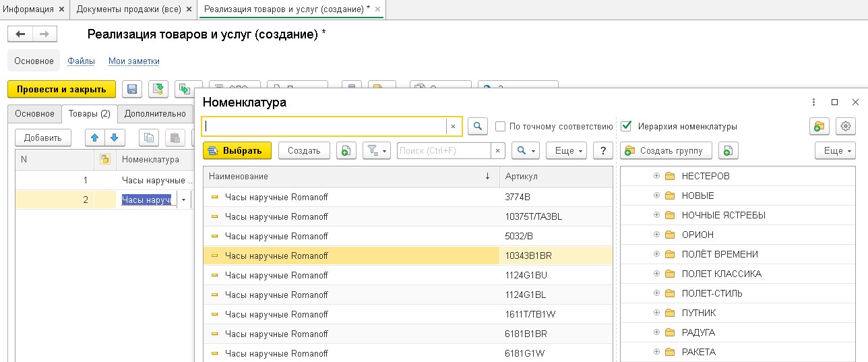
Task: Move row up with blue arrow
Action: point(94,138)
